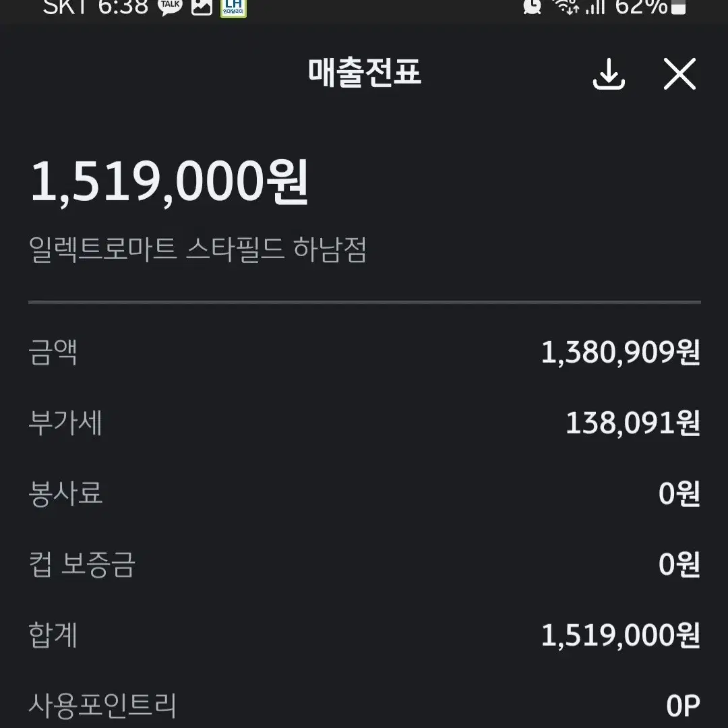Image resolution: width=728 pixels, height=728 pixels.
Task: Tap the large 1,519,000원 total amount
Action: click(169, 182)
